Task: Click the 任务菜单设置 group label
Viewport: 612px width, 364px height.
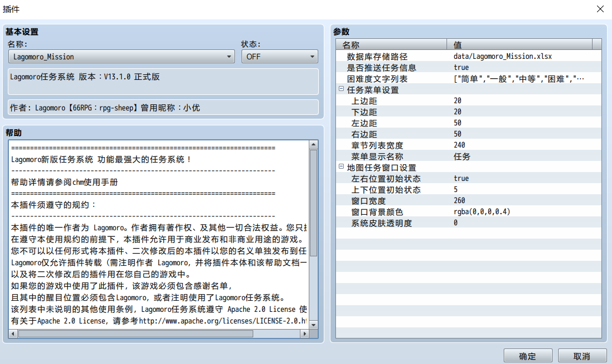Action: (373, 90)
